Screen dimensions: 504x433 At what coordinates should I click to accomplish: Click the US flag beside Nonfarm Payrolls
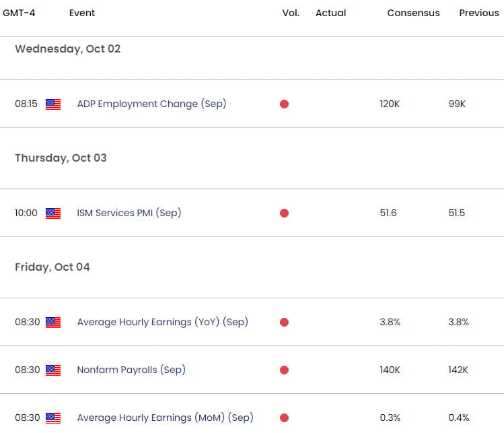click(x=53, y=370)
